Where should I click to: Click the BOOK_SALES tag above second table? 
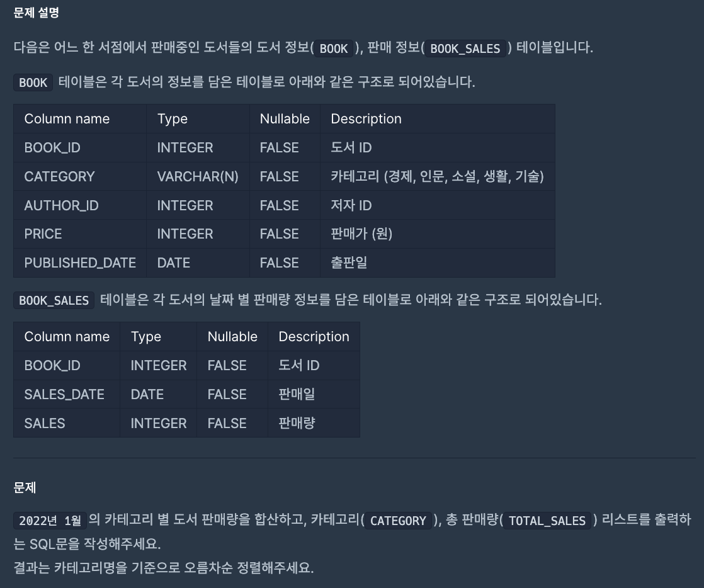tap(54, 300)
